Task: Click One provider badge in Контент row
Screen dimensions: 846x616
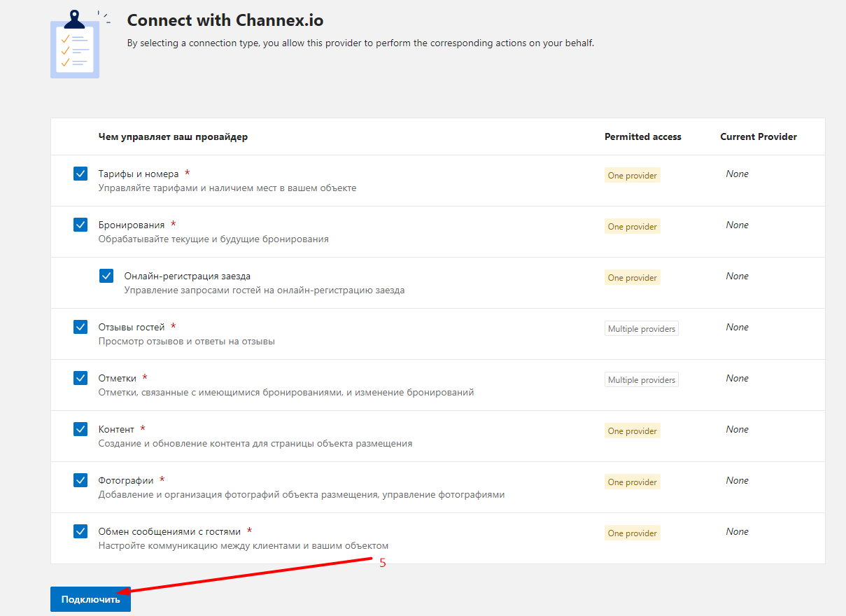Action: 633,431
